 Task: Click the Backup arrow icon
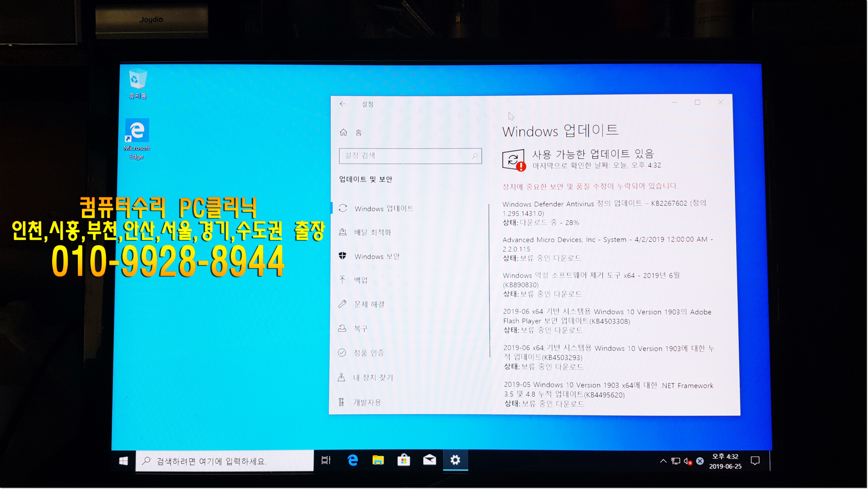tap(342, 280)
